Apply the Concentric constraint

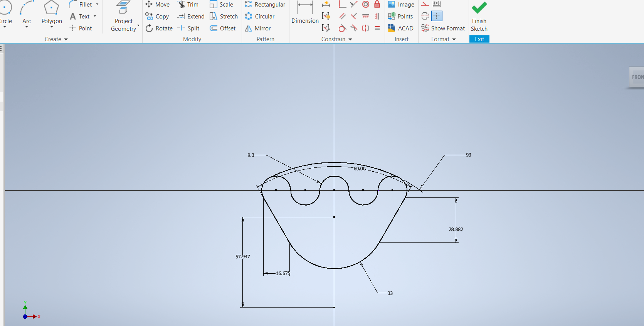point(366,5)
